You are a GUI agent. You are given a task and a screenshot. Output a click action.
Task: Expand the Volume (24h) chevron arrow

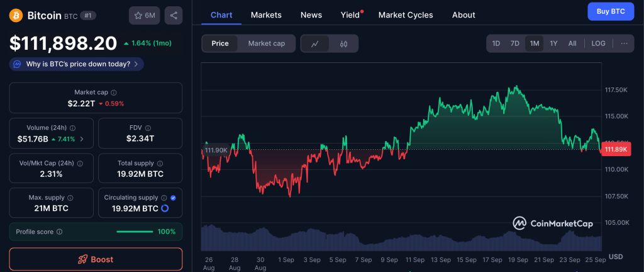point(81,139)
